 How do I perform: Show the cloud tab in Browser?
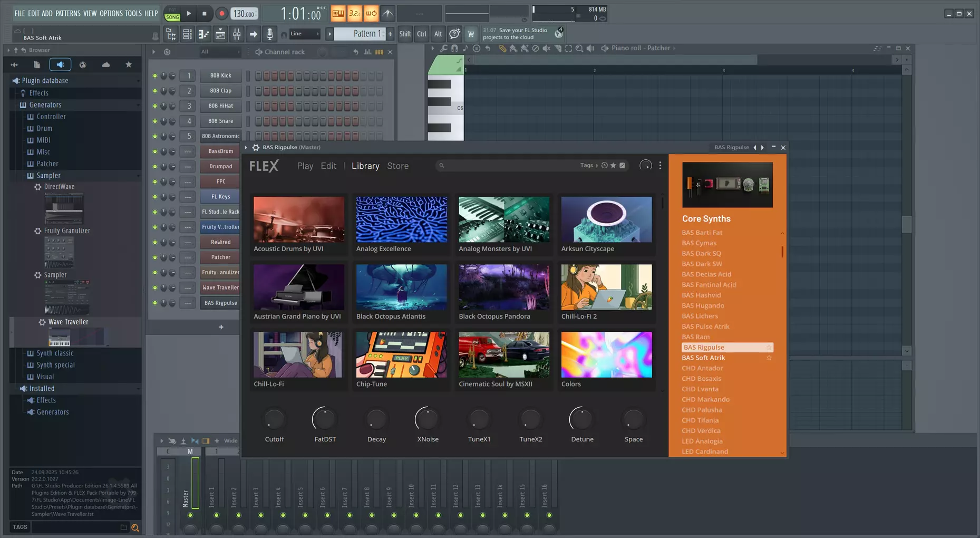point(106,65)
